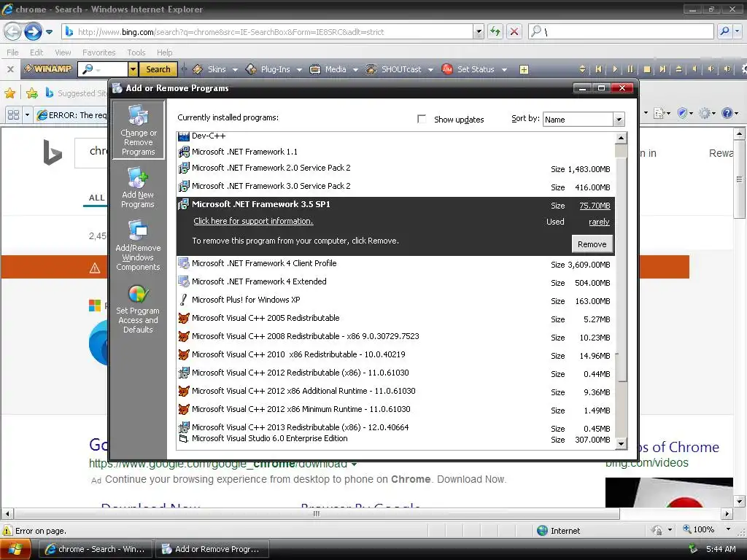Screen dimensions: 747x560
Task: Open the Sort by Name dropdown
Action: (x=619, y=120)
